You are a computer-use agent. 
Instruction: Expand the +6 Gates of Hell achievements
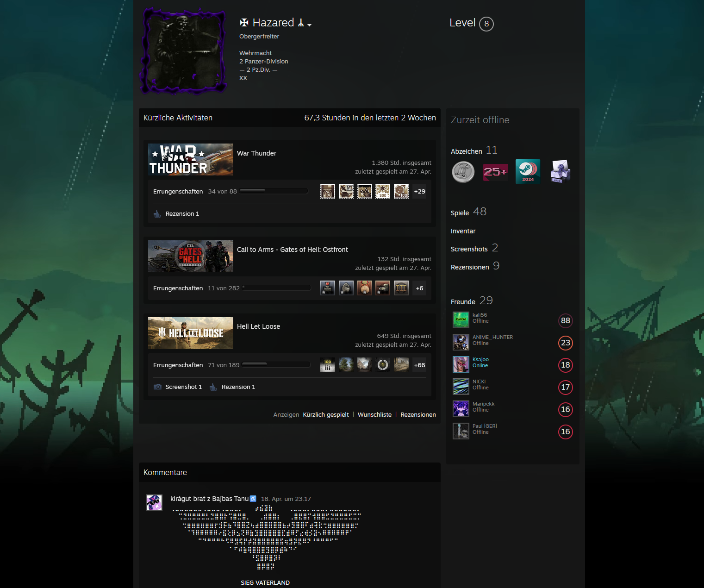coord(419,288)
